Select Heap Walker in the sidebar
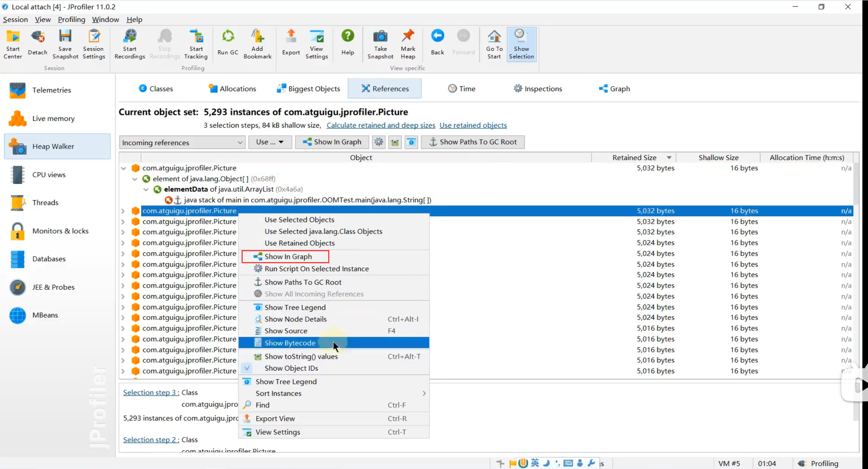Viewport: 868px width, 469px height. [x=57, y=146]
